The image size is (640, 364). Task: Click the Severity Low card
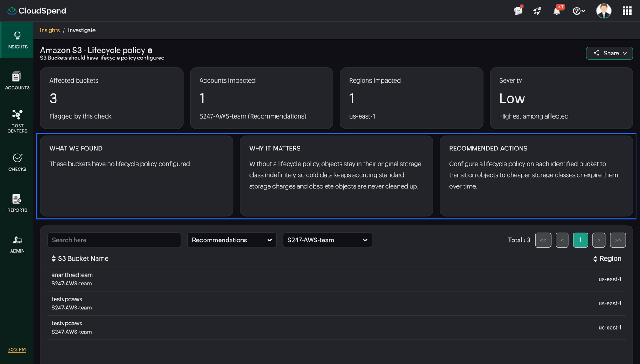[561, 98]
